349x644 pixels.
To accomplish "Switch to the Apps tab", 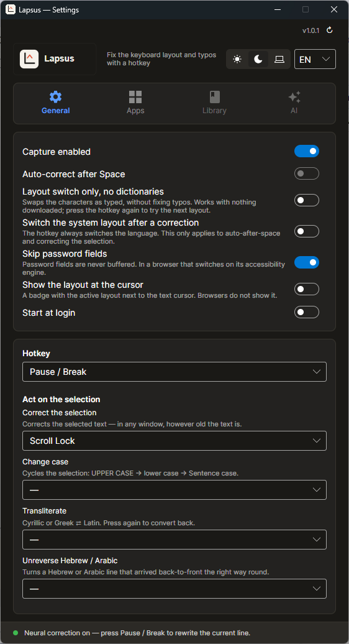I will point(135,103).
